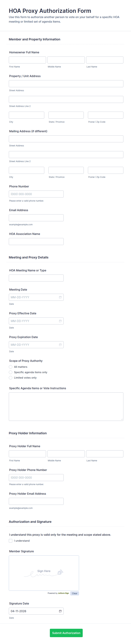Focus the homeowner First Name field
Viewport: 131px width, 644px height.
click(27, 60)
